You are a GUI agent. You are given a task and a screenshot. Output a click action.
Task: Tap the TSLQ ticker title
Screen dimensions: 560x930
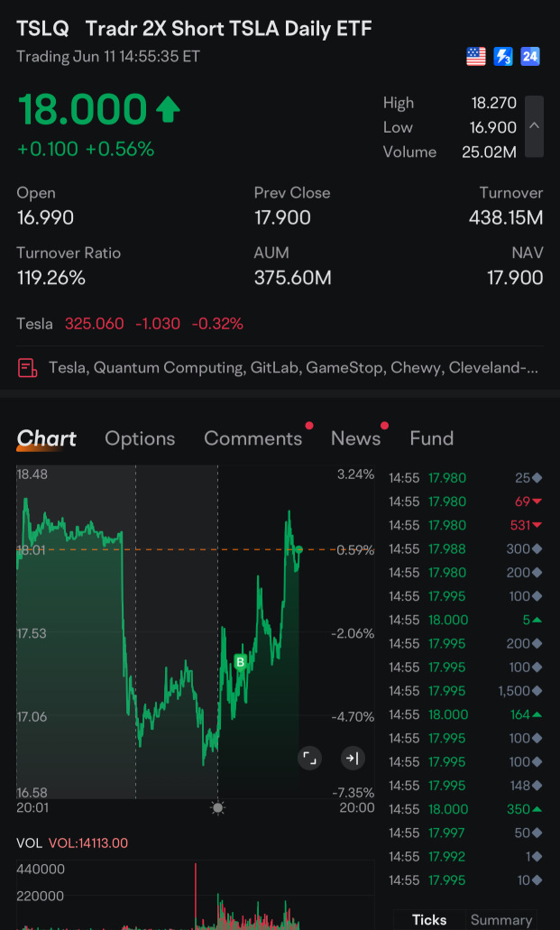coord(42,29)
